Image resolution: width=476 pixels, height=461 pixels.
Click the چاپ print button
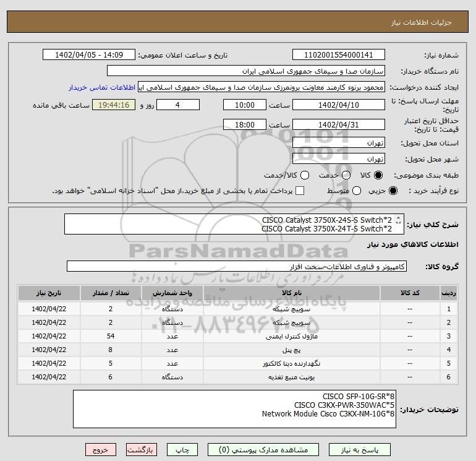[x=182, y=450]
